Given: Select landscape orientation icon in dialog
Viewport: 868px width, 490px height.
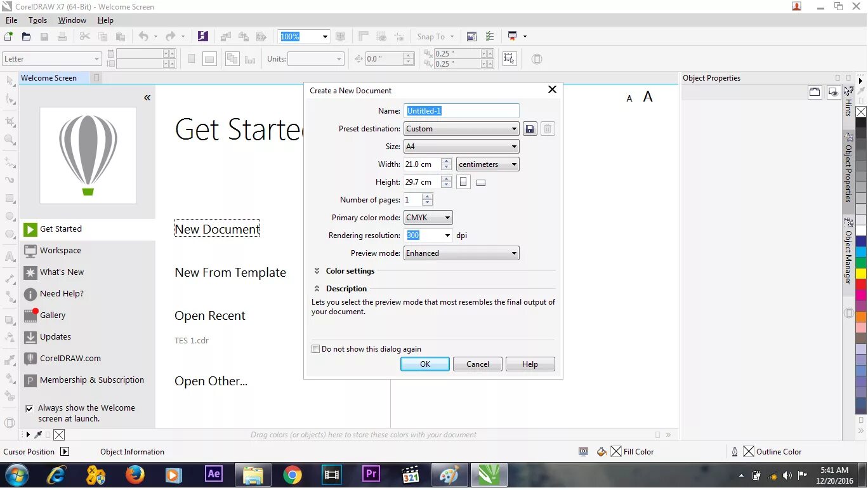Looking at the screenshot, I should [x=481, y=183].
